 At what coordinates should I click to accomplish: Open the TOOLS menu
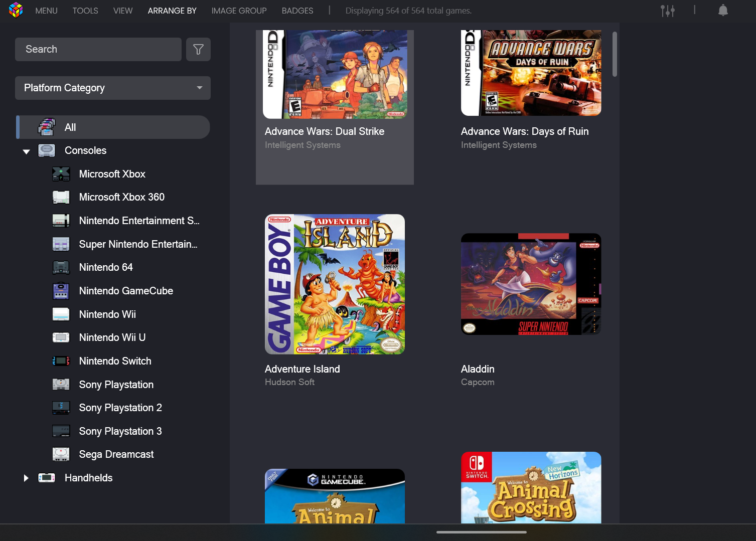85,11
